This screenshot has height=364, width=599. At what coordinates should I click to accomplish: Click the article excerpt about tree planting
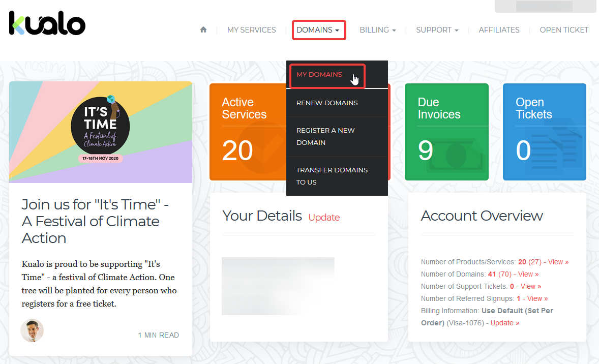pyautogui.click(x=99, y=284)
